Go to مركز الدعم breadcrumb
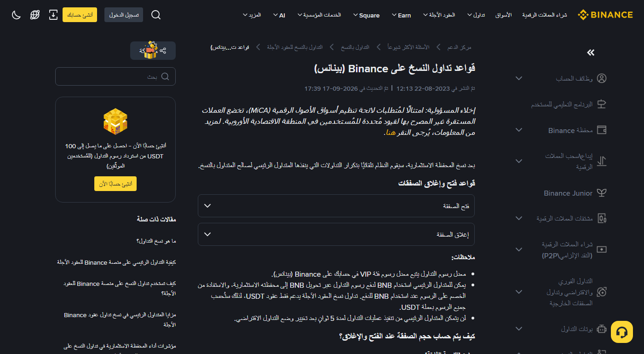Viewport: 644px width, 354px height. [x=460, y=47]
